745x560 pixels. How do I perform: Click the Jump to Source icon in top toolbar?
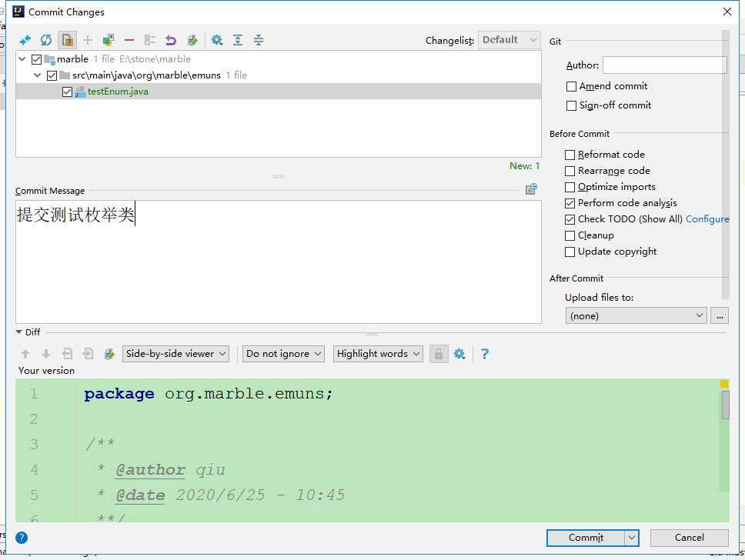(192, 40)
